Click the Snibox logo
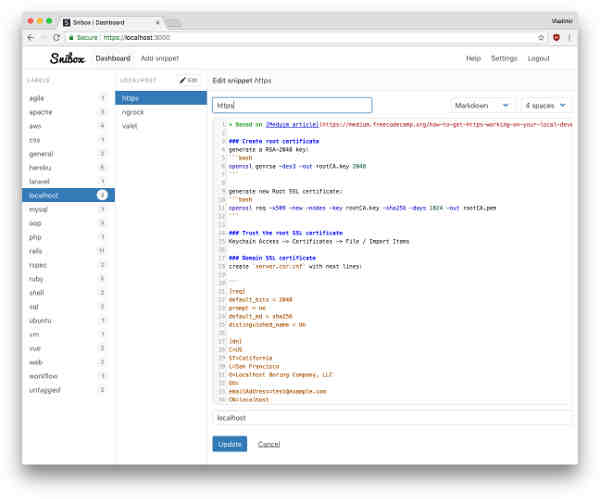Screen dimensions: 600x499 tap(67, 58)
